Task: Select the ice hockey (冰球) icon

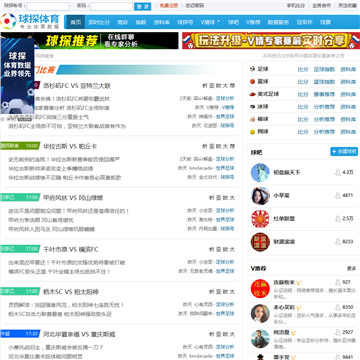Action: click(x=252, y=107)
